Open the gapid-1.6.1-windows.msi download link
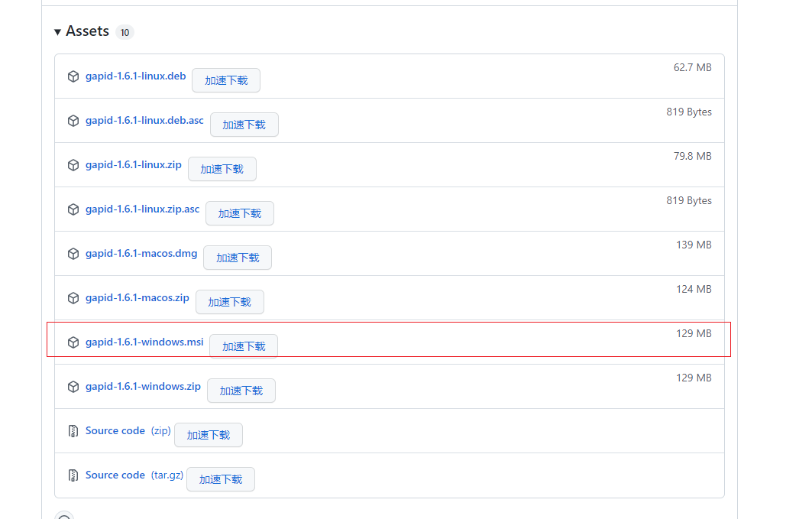This screenshot has width=812, height=519. [144, 342]
